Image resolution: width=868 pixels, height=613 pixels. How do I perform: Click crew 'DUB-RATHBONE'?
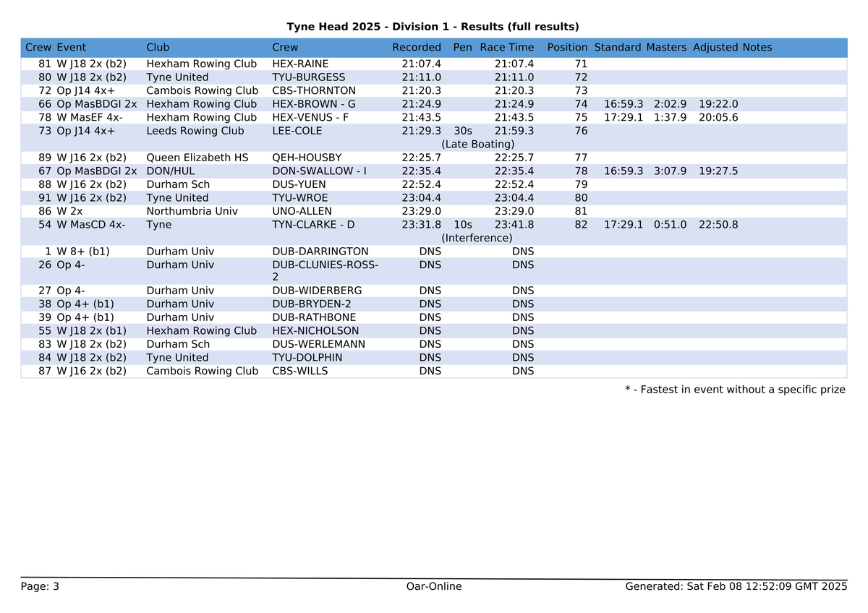314,317
